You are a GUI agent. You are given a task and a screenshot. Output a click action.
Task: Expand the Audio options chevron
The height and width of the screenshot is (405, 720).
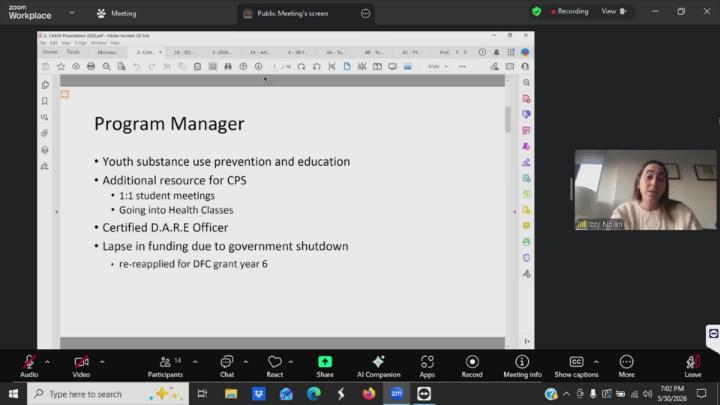click(47, 361)
